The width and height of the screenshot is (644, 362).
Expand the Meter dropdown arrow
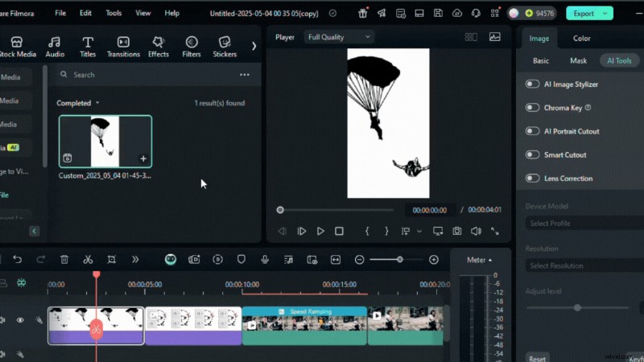490,260
